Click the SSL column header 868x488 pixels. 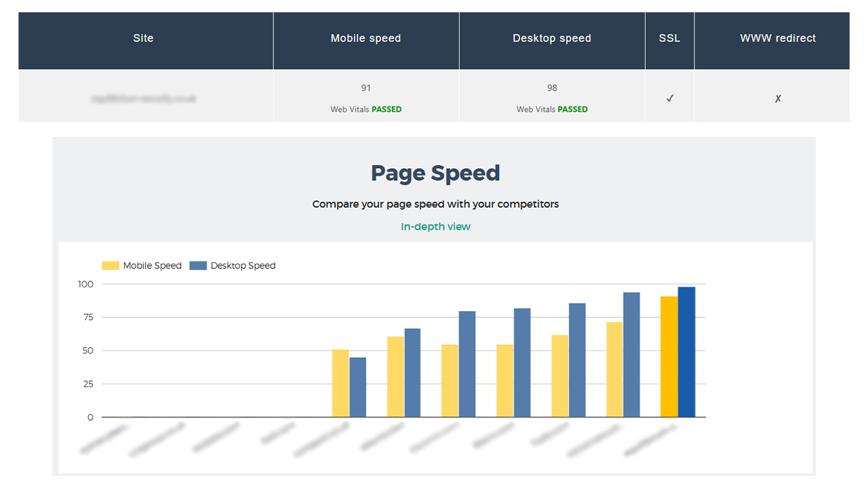click(x=669, y=39)
